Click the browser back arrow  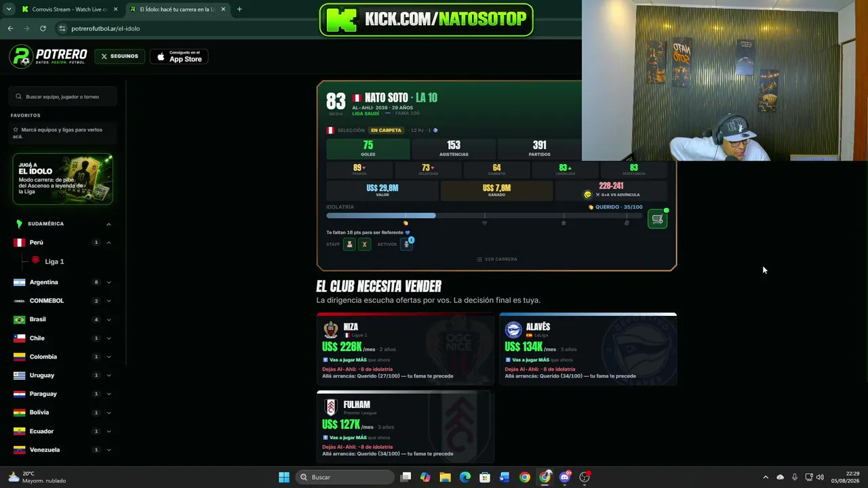click(10, 28)
